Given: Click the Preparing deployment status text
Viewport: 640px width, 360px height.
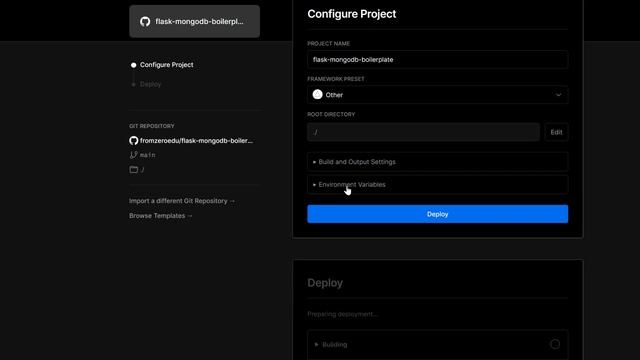Looking at the screenshot, I should (x=342, y=314).
